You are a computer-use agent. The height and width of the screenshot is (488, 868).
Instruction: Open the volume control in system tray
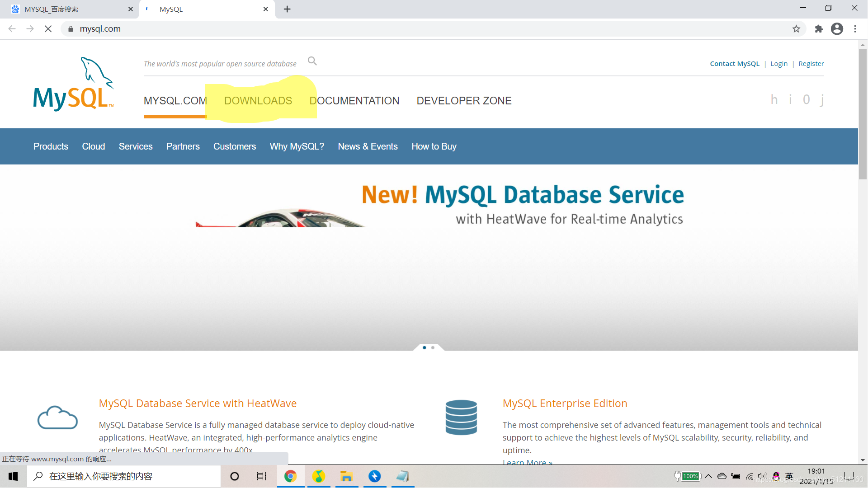(x=763, y=476)
